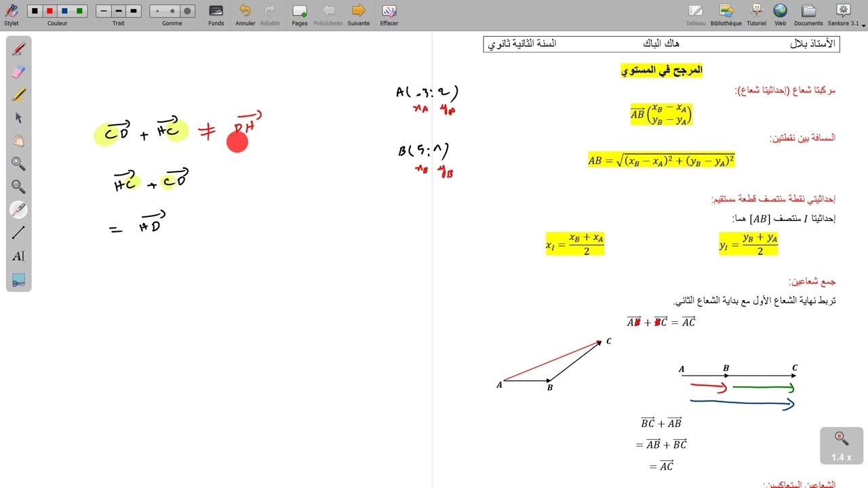Click the highlighted xI midpoint formula

click(575, 244)
